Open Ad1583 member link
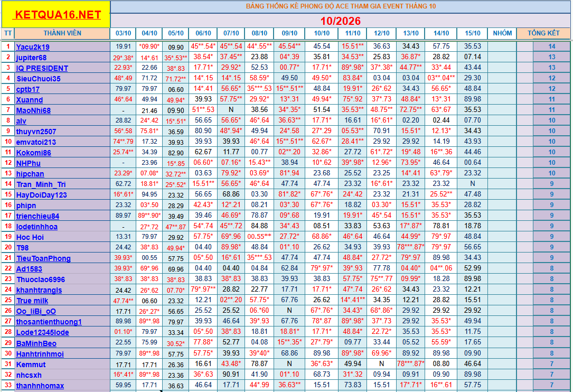Image resolution: width=573 pixels, height=392 pixels. click(29, 269)
